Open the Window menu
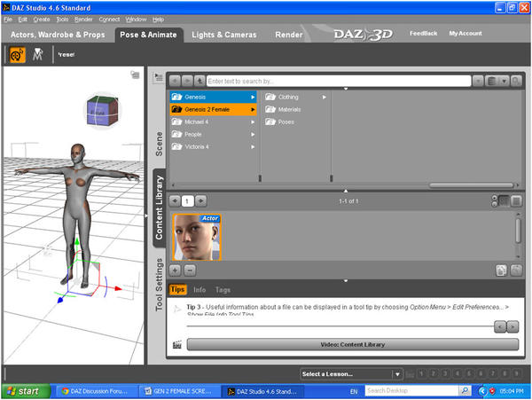Image resolution: width=532 pixels, height=400 pixels. [x=136, y=20]
